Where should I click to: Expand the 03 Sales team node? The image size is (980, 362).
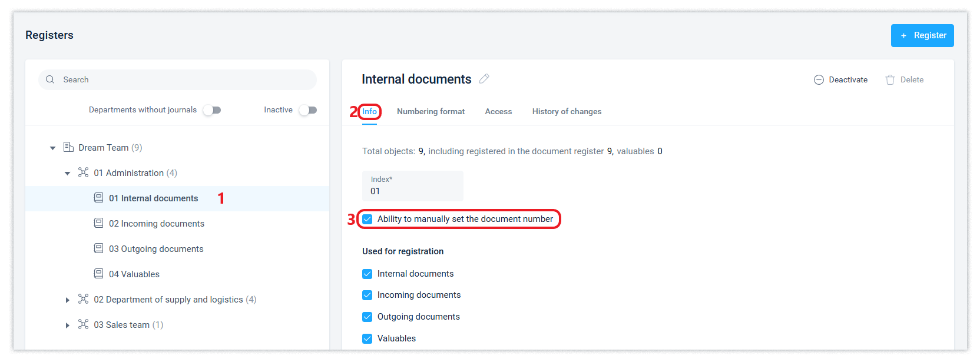point(68,326)
